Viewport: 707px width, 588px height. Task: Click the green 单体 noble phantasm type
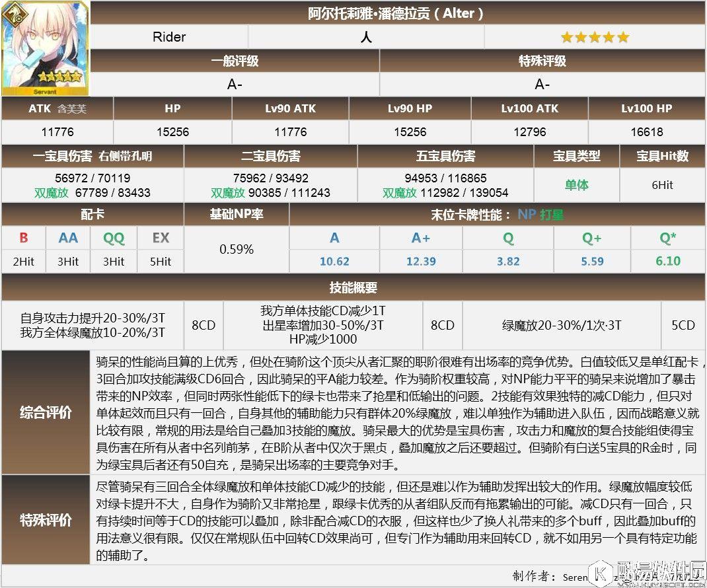[576, 185]
